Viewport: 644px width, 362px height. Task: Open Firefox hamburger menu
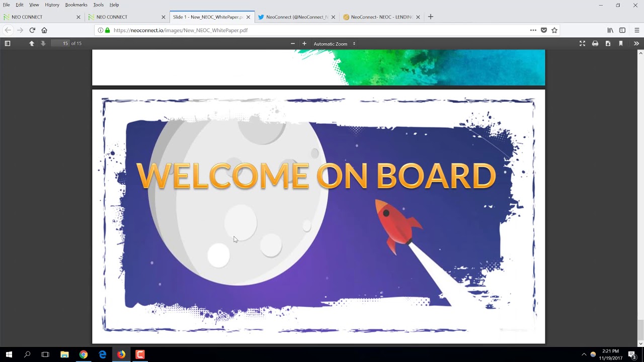[636, 30]
